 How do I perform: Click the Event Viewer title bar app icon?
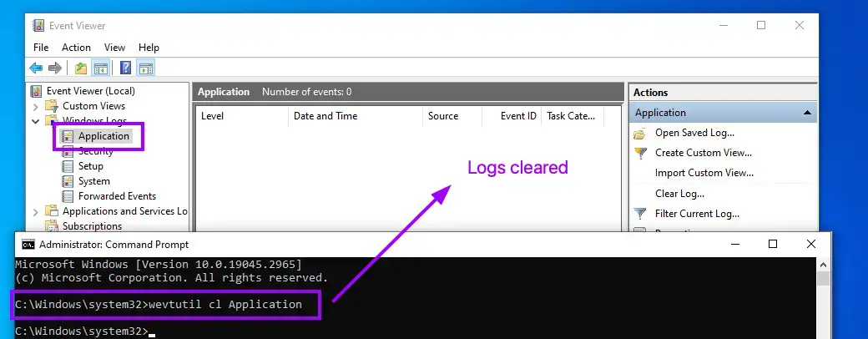[x=38, y=26]
